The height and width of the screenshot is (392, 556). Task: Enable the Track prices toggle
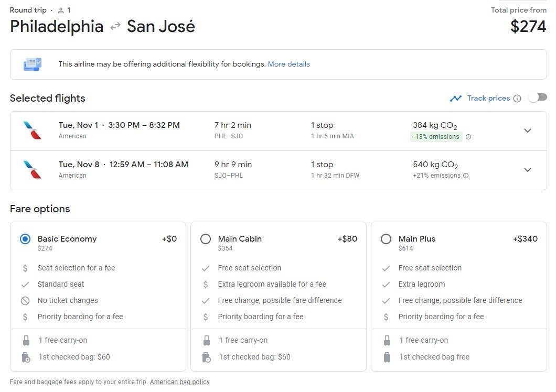(x=537, y=97)
